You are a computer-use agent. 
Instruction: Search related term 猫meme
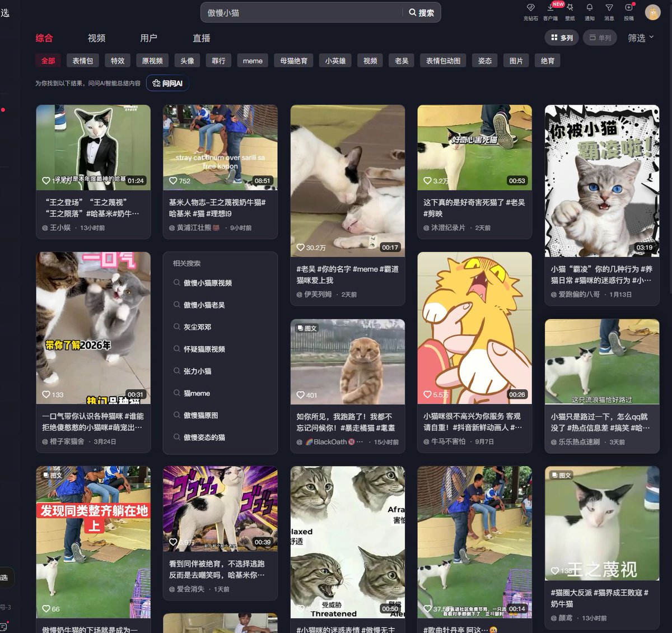197,393
